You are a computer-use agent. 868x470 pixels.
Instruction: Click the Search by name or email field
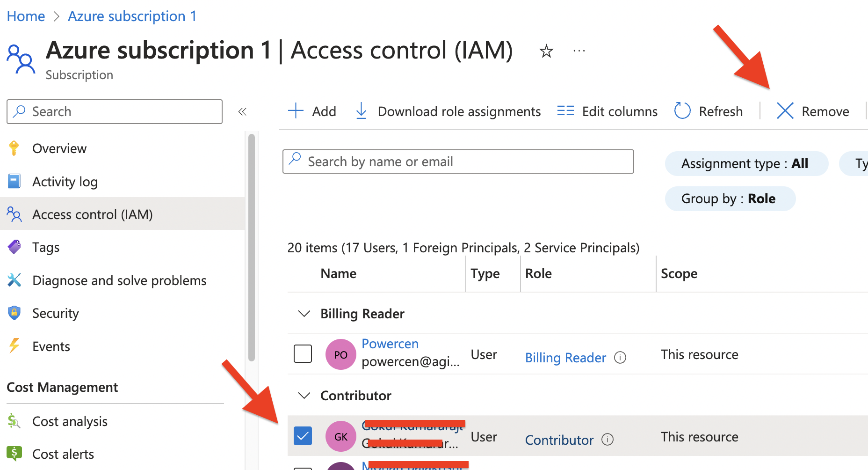pos(458,162)
